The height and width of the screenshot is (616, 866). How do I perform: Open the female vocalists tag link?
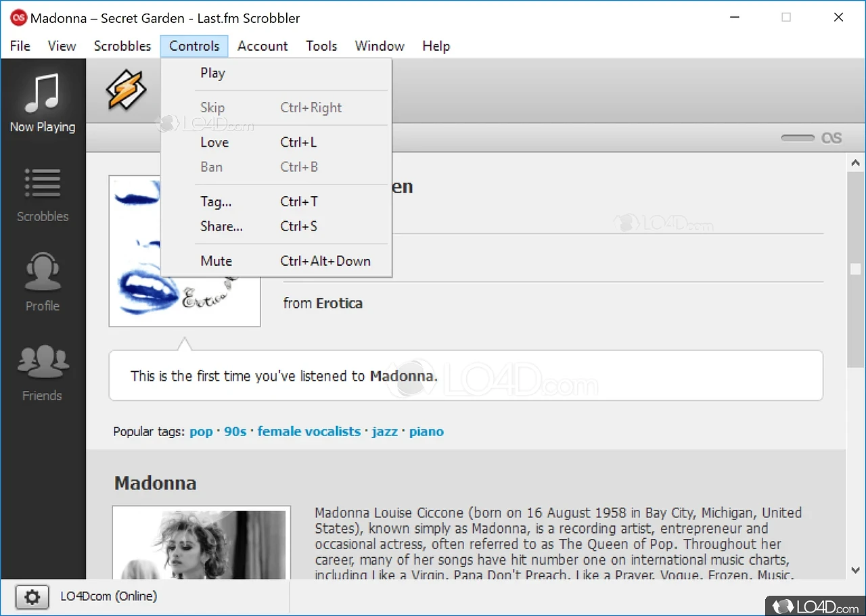click(309, 431)
